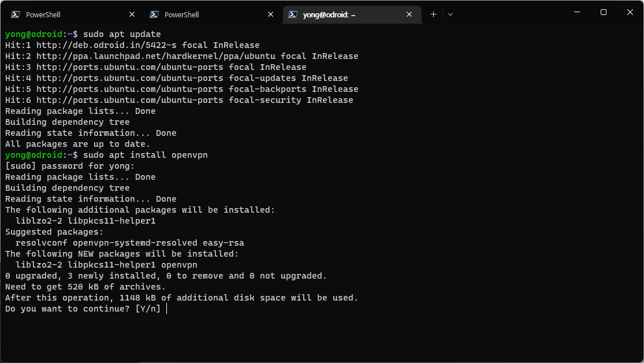The image size is (644, 363).
Task: Click the 'Do you want to continue?' prompt
Action: pos(83,309)
